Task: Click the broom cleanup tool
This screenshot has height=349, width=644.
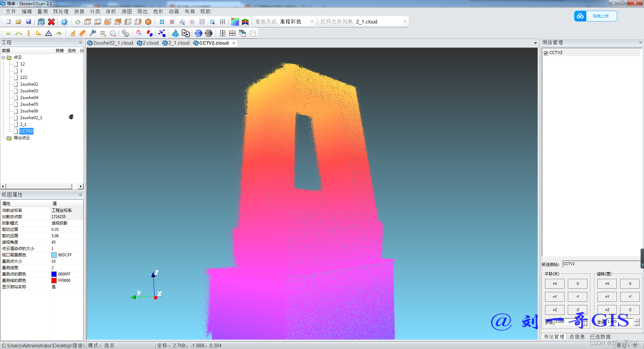Action: click(x=73, y=33)
